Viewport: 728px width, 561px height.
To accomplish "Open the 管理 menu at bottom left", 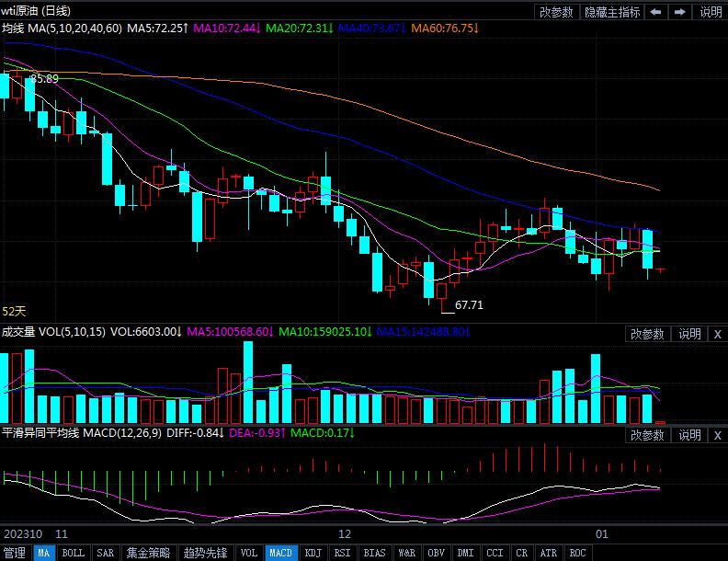I will (x=15, y=553).
